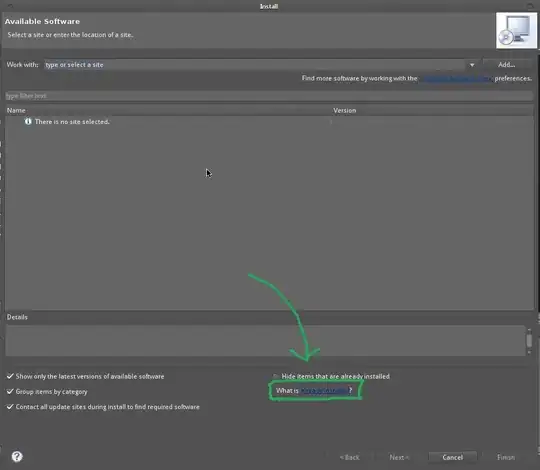Click the help question mark icon
This screenshot has height=470, width=540.
17,457
